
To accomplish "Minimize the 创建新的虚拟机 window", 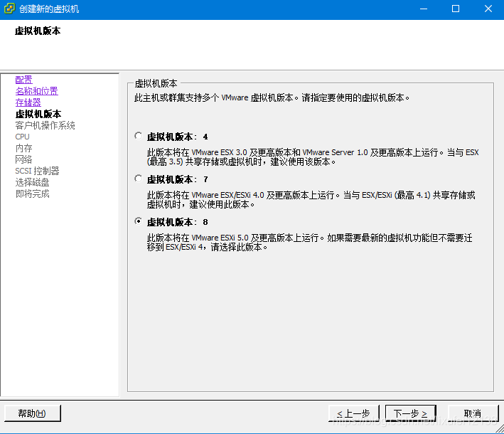I will [x=424, y=9].
